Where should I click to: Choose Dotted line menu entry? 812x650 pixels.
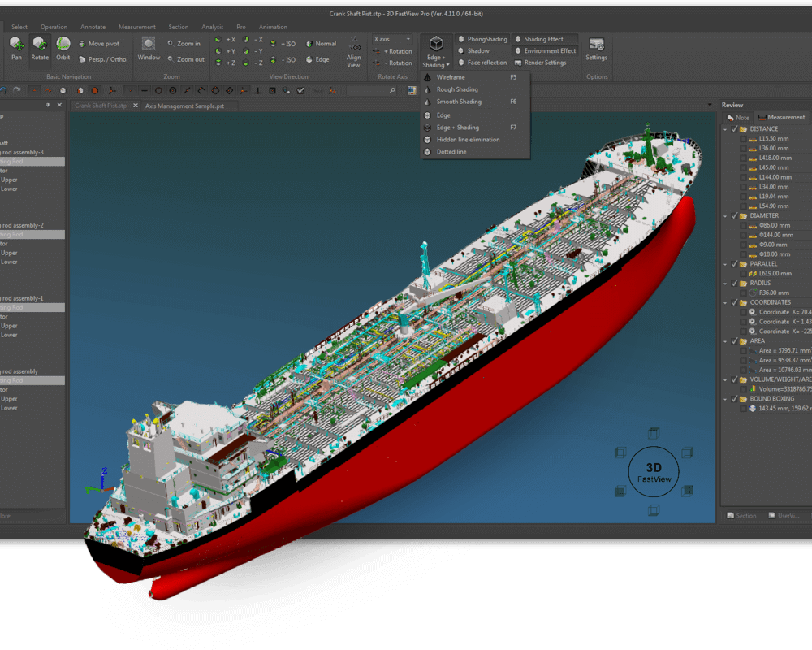[x=474, y=152]
